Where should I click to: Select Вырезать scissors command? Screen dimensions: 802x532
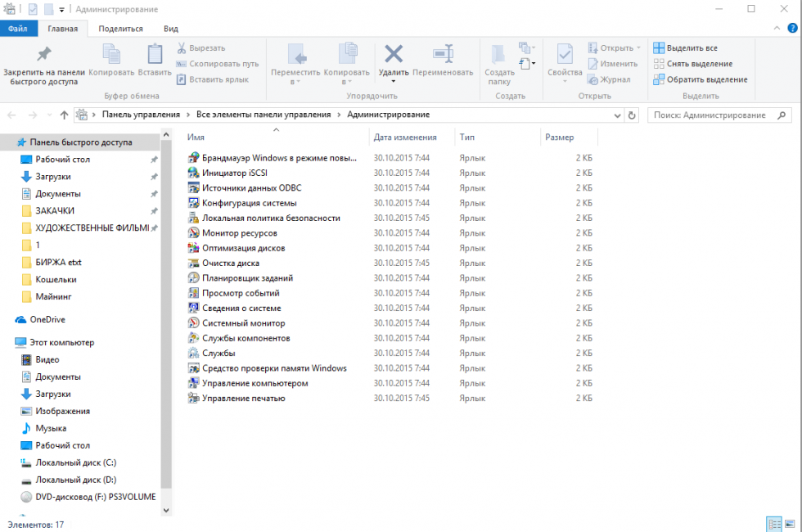click(201, 48)
